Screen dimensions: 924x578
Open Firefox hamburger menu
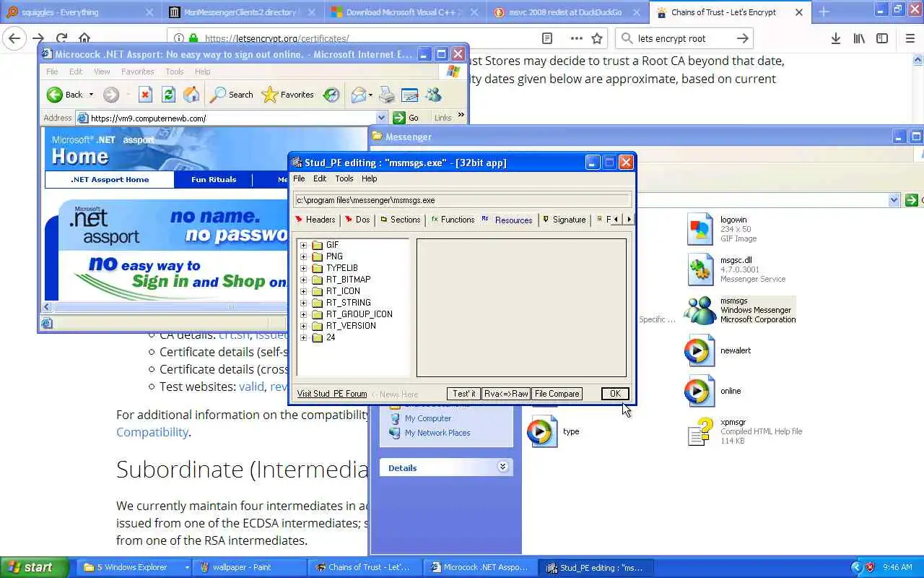click(x=910, y=39)
